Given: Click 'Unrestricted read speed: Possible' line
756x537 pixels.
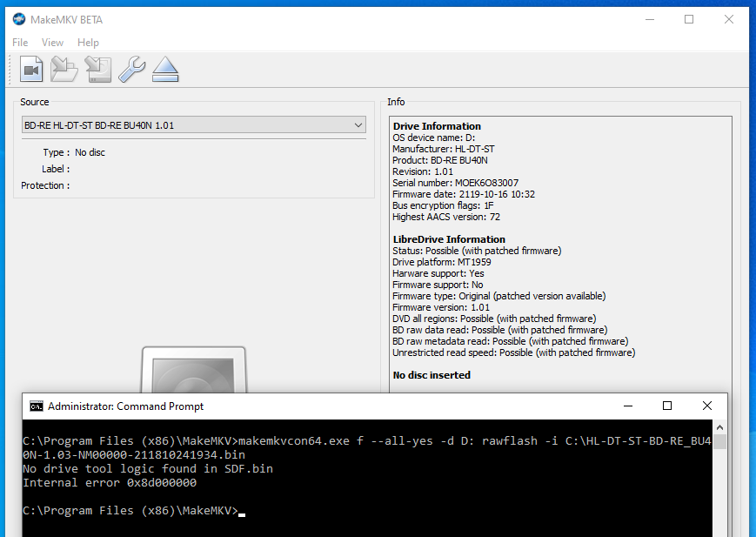Looking at the screenshot, I should pyautogui.click(x=514, y=352).
